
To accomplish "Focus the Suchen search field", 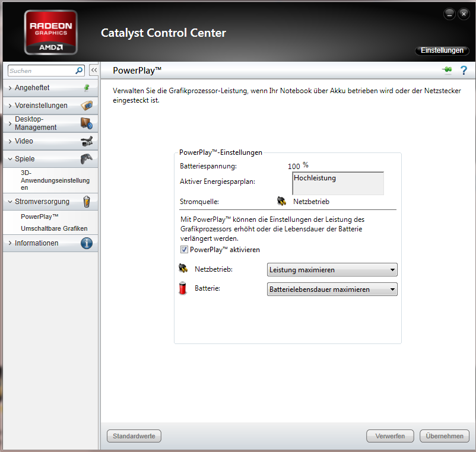I will (46, 71).
